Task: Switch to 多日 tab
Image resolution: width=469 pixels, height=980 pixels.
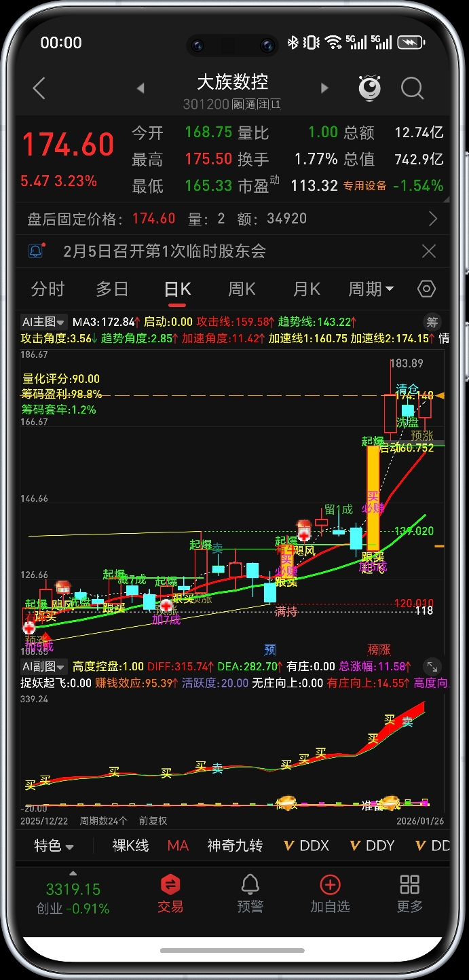Action: [112, 289]
